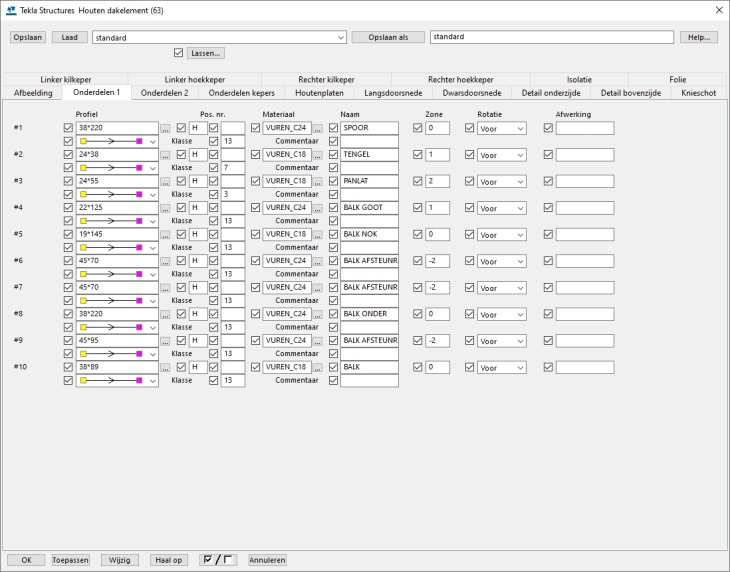Click the Naam field containing PANLAT
This screenshot has height=572, width=730.
tap(368, 181)
